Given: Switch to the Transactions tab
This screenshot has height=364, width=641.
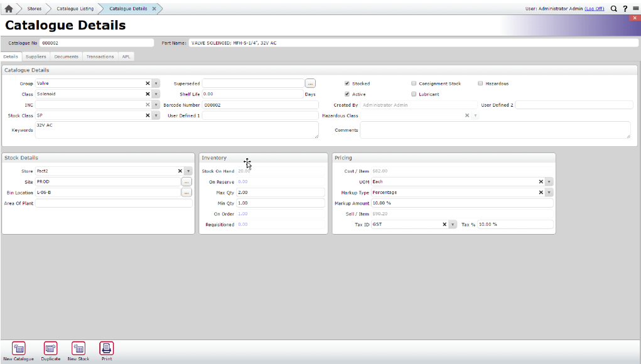Looking at the screenshot, I should (x=100, y=56).
